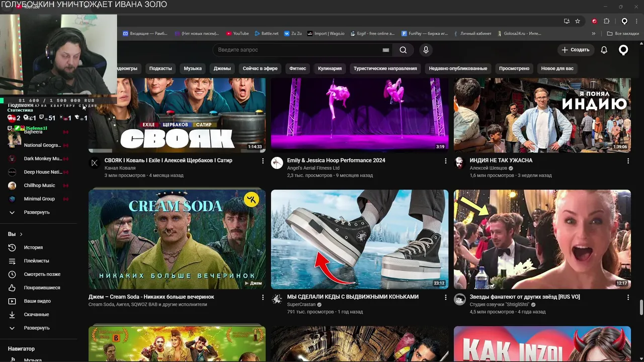The width and height of the screenshot is (644, 362).
Task: Open the on-screen keyboard icon in search box
Action: click(386, 50)
